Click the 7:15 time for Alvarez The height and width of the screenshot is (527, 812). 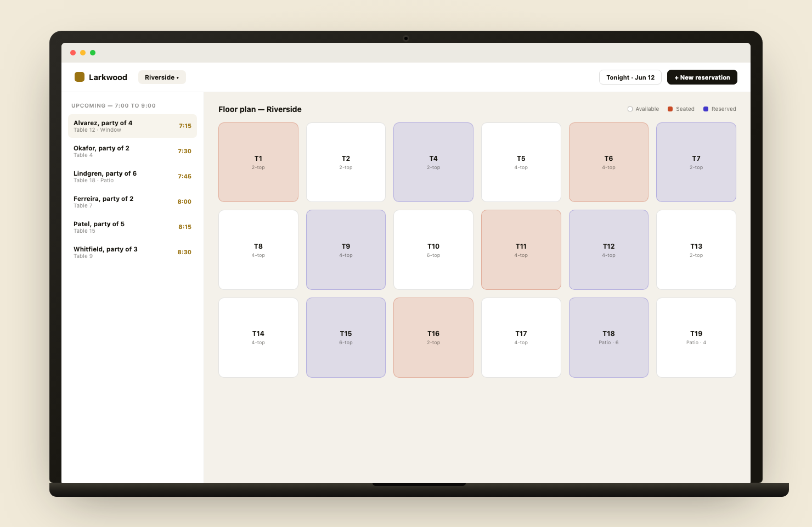click(x=185, y=126)
